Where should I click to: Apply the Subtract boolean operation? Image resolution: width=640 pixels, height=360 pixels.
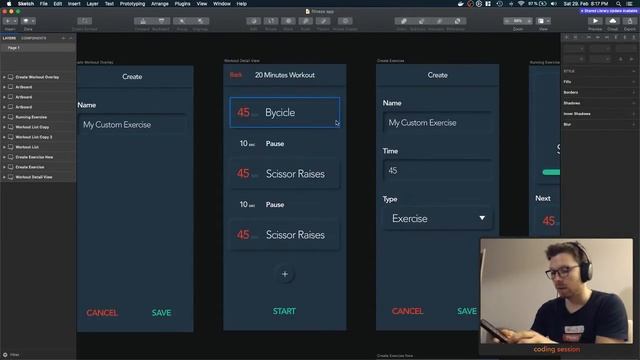421,21
